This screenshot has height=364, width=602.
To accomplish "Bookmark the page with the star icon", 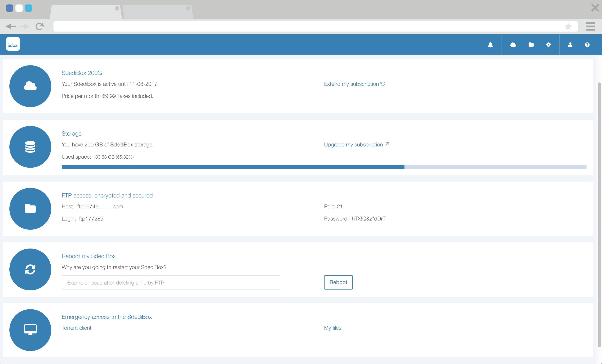I will pos(568,26).
